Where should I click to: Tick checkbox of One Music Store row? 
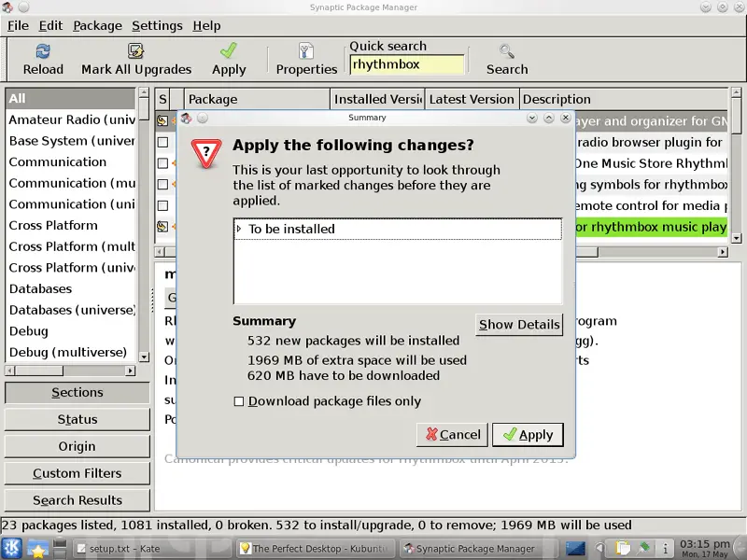click(162, 162)
